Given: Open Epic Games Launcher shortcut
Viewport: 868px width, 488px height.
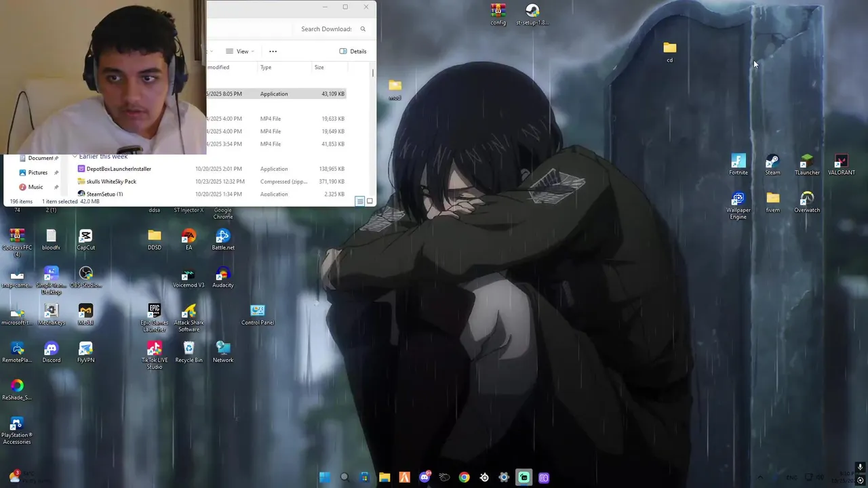Looking at the screenshot, I should tap(155, 317).
